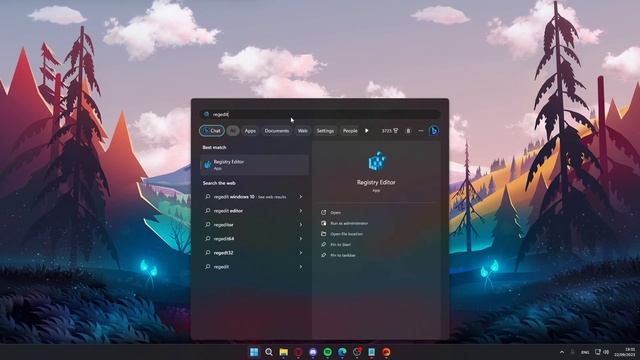Click the 'regedit windows 10' web suggestion text
This screenshot has width=640, height=360.
tap(234, 197)
